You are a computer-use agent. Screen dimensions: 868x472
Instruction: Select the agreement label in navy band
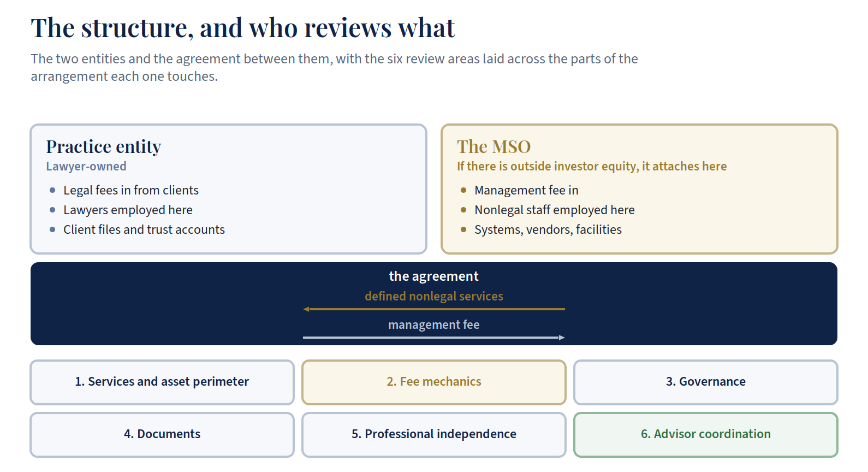click(434, 276)
